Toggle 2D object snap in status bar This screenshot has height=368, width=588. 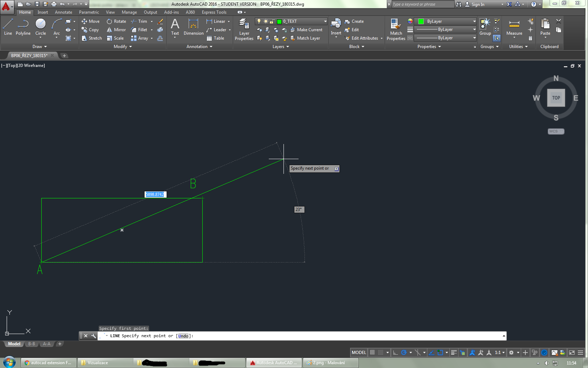point(440,353)
